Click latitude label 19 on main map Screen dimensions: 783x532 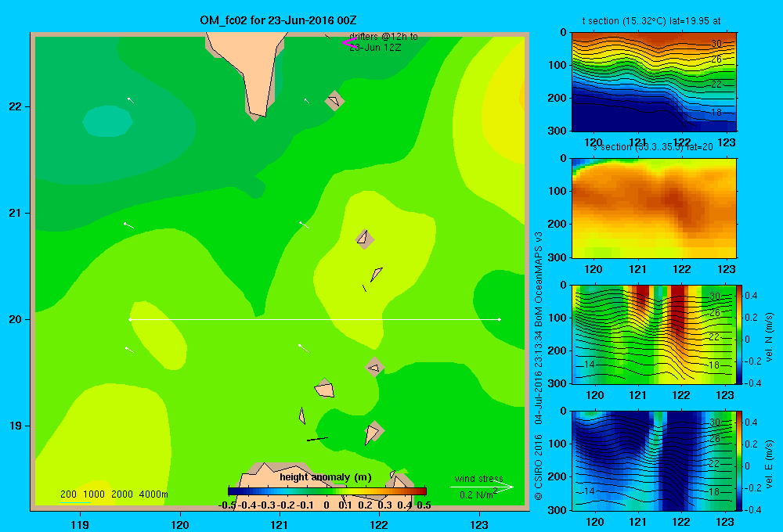pos(16,426)
